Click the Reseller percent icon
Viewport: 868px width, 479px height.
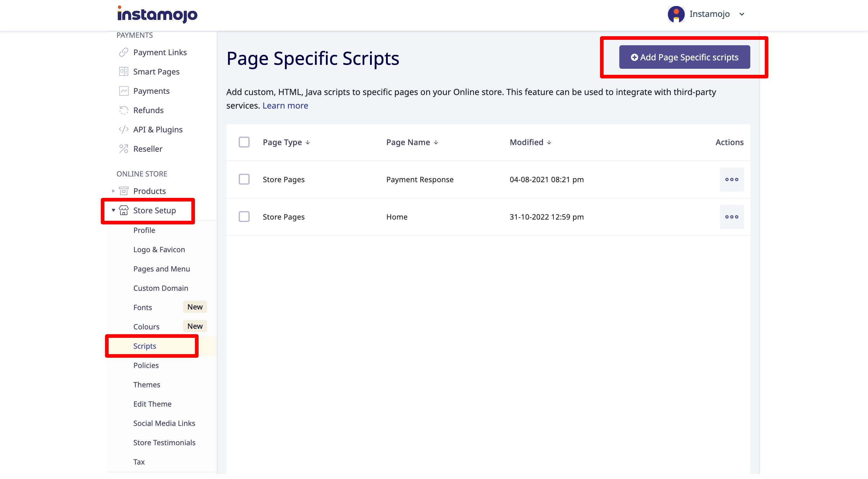coord(124,148)
